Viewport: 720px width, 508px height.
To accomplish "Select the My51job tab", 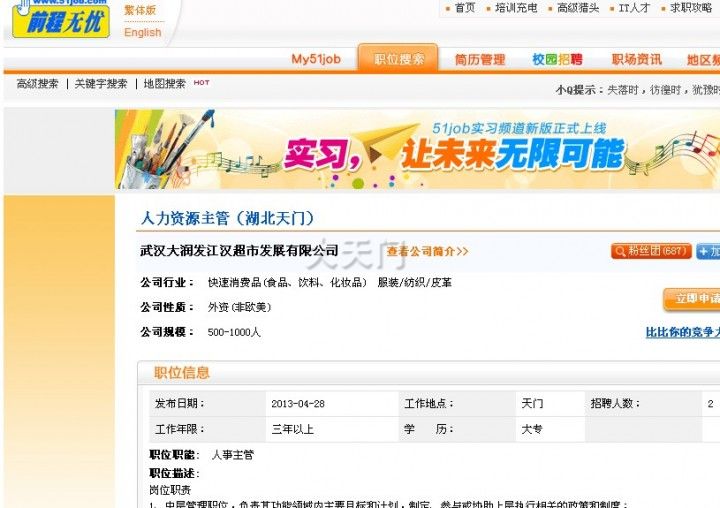I will (x=316, y=59).
